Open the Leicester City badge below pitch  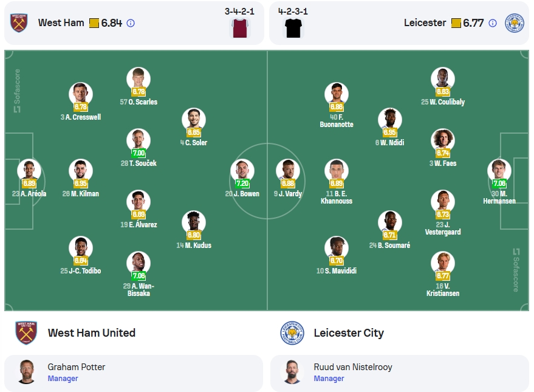click(x=292, y=332)
